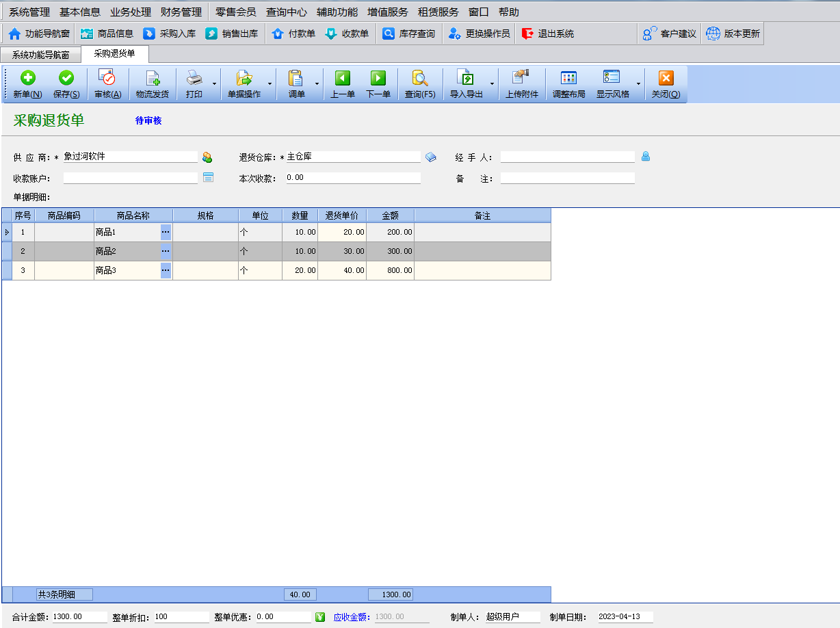Open the 查询中心 menu
The width and height of the screenshot is (840, 628).
pos(287,12)
